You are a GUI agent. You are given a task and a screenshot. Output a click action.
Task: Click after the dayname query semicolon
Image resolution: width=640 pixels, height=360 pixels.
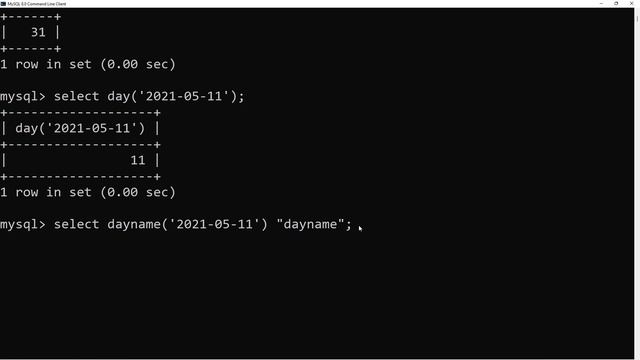pos(353,224)
